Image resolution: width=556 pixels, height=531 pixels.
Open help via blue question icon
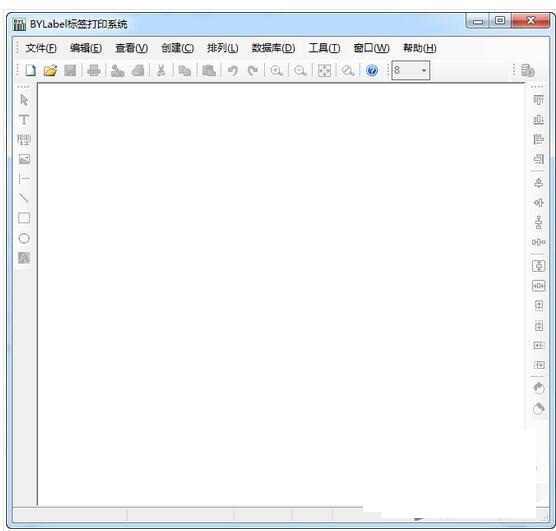(x=372, y=70)
